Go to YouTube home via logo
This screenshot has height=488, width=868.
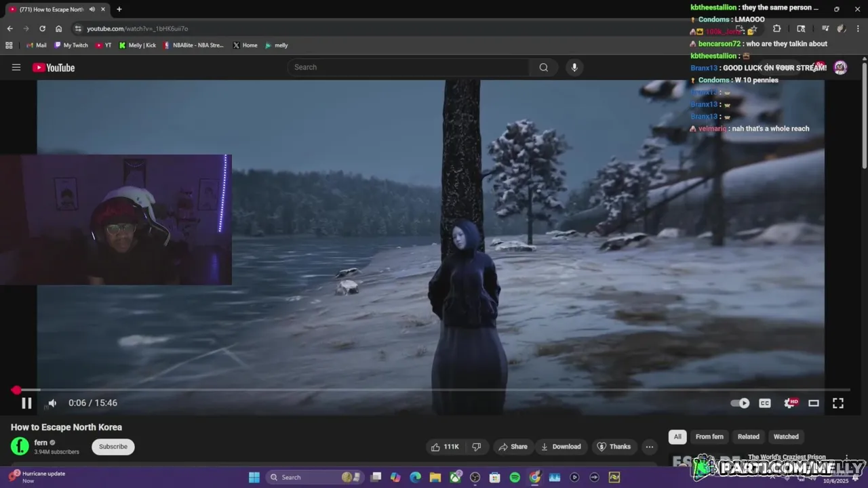click(x=54, y=67)
